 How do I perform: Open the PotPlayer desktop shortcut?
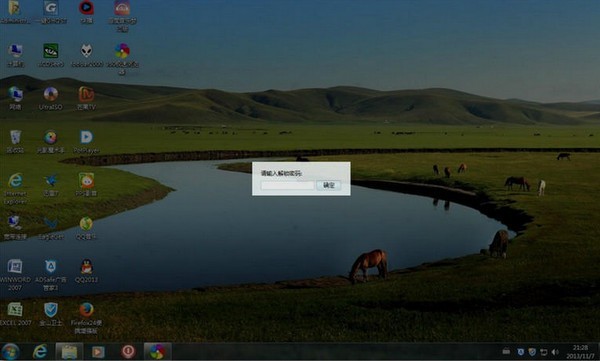click(x=86, y=141)
